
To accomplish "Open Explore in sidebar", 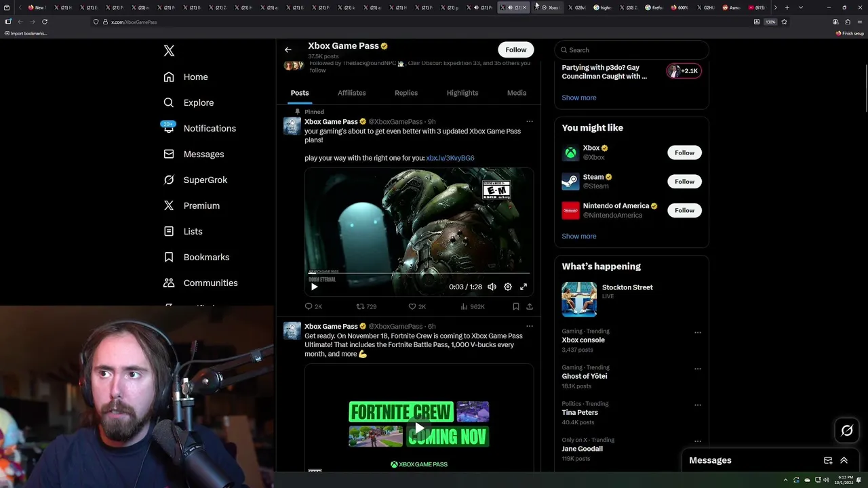I will point(189,103).
